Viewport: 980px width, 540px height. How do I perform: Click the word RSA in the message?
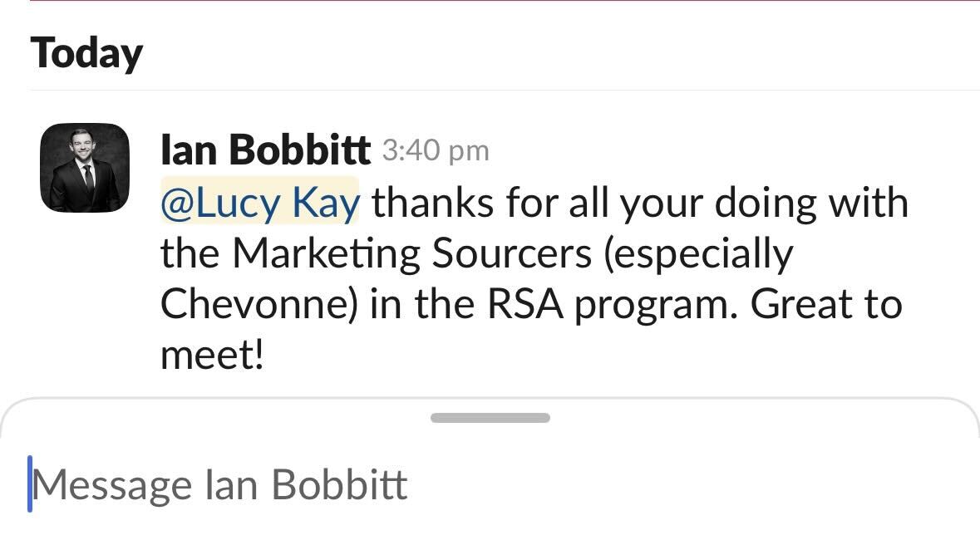[526, 305]
